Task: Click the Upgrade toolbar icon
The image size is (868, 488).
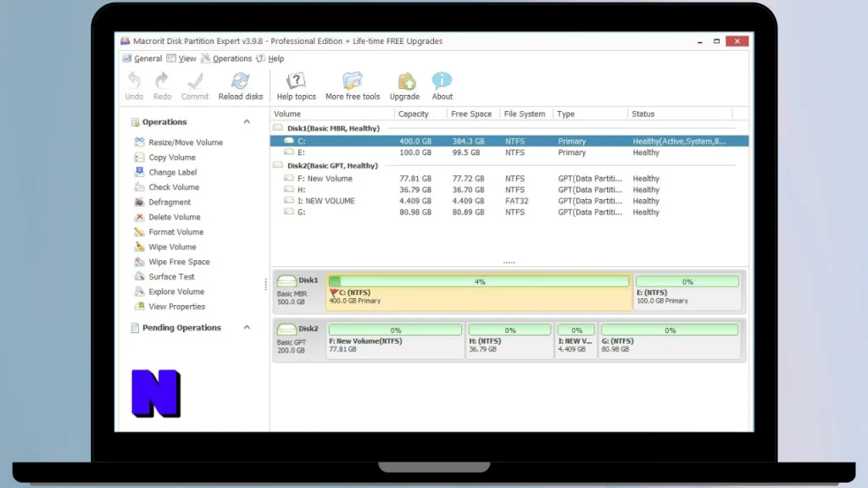Action: pos(406,81)
